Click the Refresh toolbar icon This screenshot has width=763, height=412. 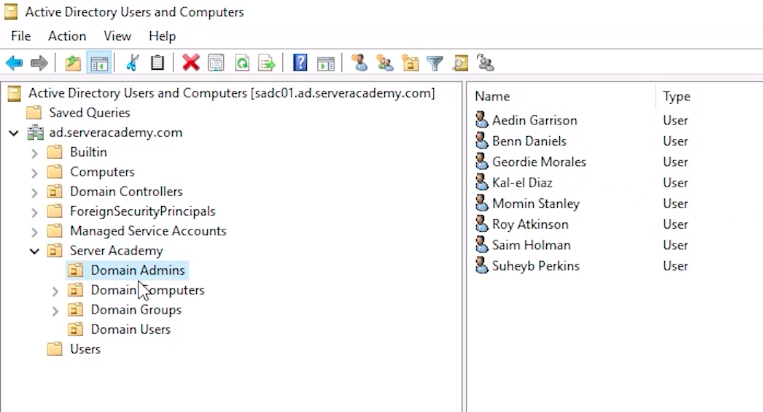(242, 63)
